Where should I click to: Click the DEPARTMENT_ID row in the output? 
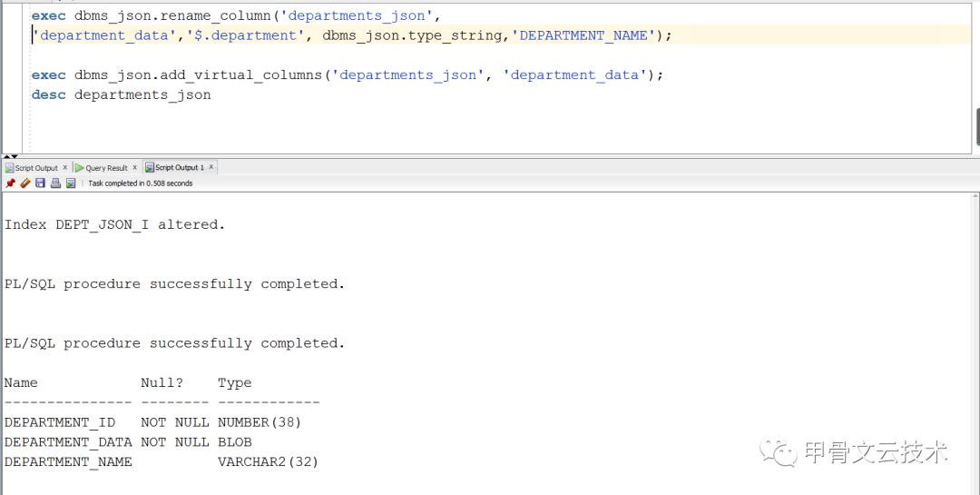(153, 422)
